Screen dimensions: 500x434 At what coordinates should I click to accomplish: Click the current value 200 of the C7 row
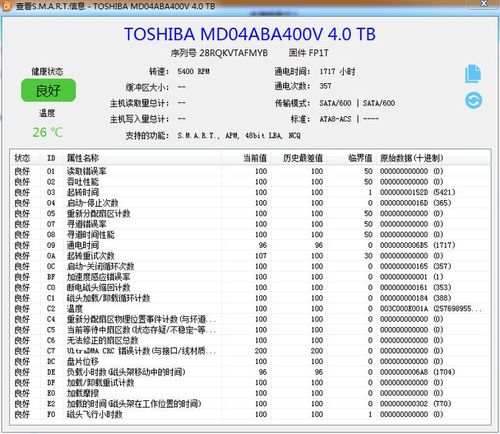pyautogui.click(x=261, y=351)
